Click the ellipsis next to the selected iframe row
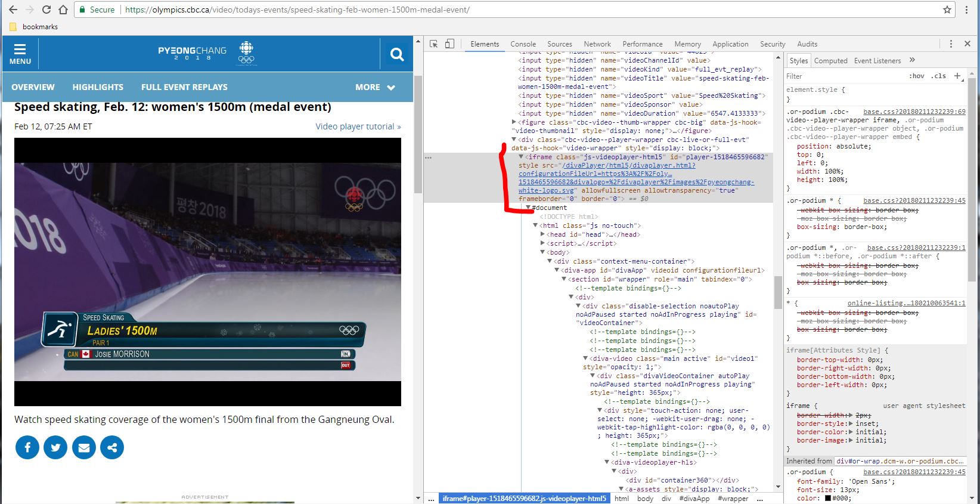The width and height of the screenshot is (980, 504). point(428,157)
